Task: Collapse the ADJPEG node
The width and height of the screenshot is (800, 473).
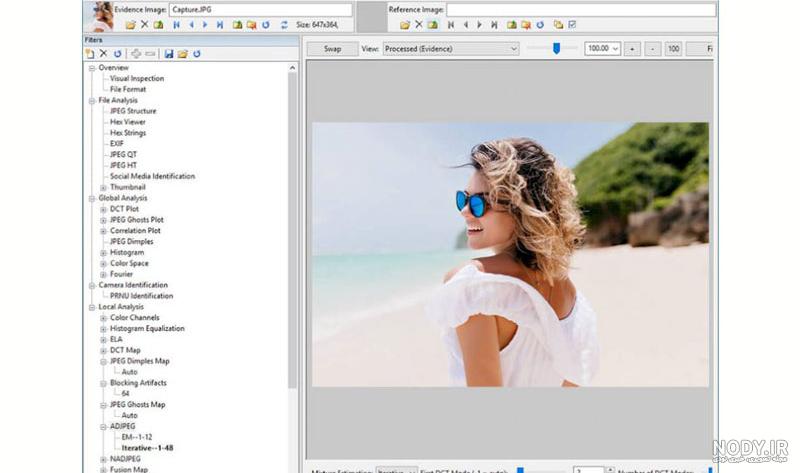Action: [104, 427]
